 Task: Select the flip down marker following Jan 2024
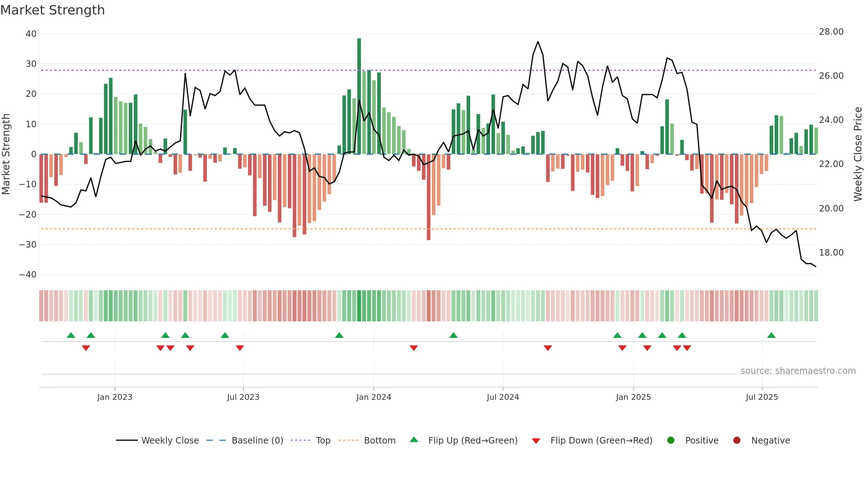tap(414, 348)
